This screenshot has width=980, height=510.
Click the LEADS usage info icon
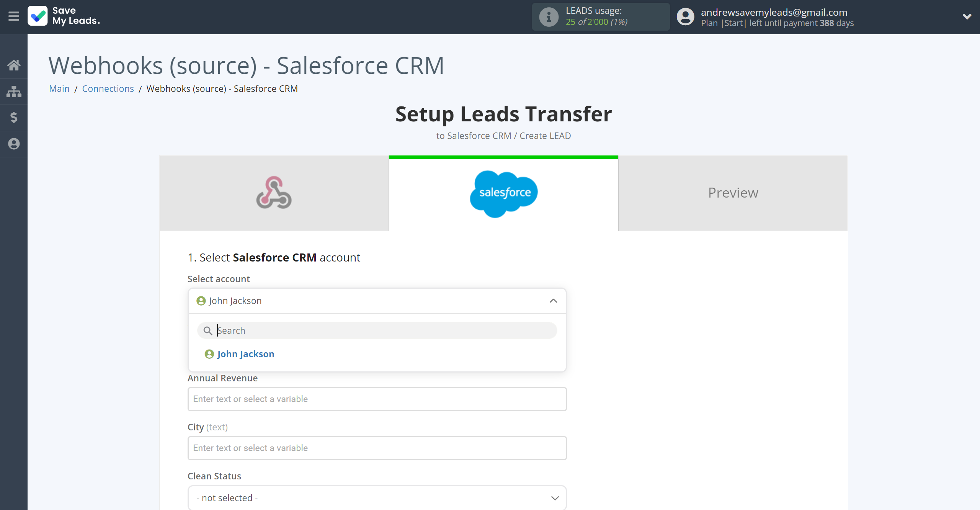point(549,17)
